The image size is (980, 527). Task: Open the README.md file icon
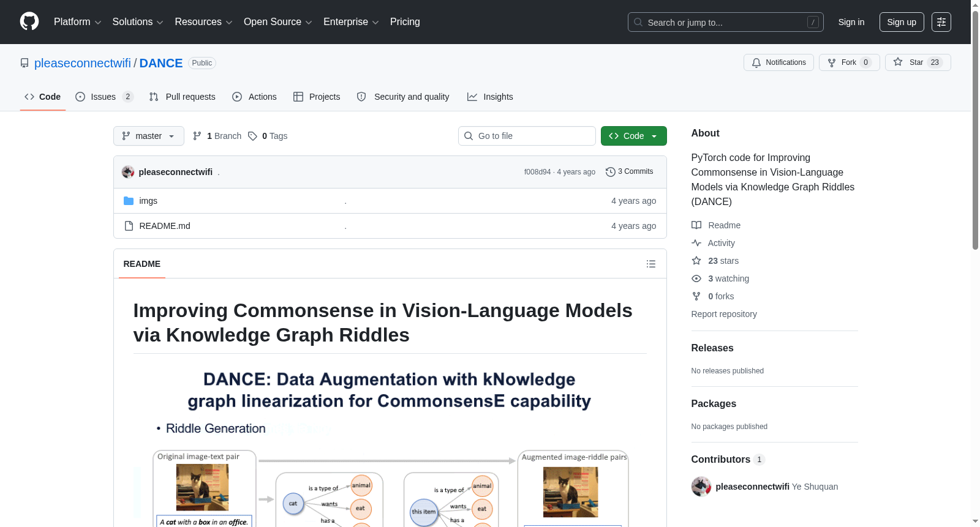[129, 226]
